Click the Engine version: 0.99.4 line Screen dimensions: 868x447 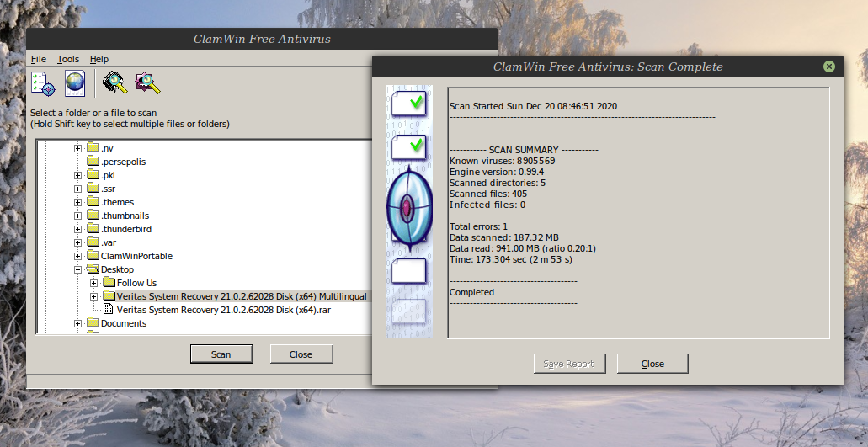coord(497,172)
